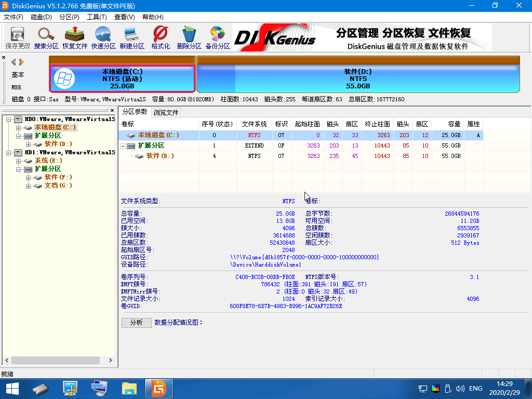The width and height of the screenshot is (532, 399).
Task: Select 文档(G:) in the disk tree
Action: tap(58, 185)
